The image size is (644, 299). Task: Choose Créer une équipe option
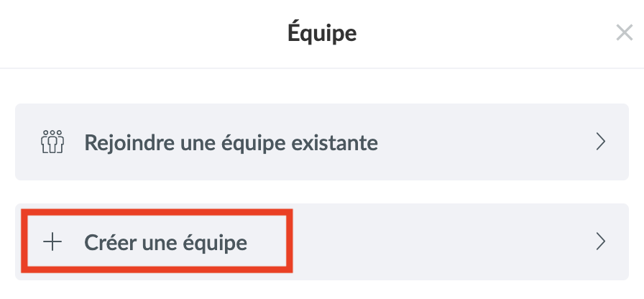coord(165,242)
